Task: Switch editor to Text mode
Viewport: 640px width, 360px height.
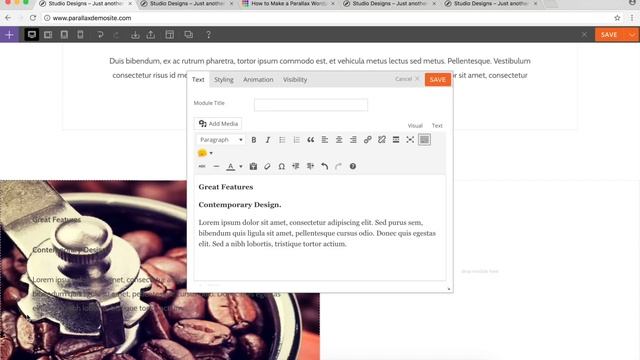Action: (437, 126)
